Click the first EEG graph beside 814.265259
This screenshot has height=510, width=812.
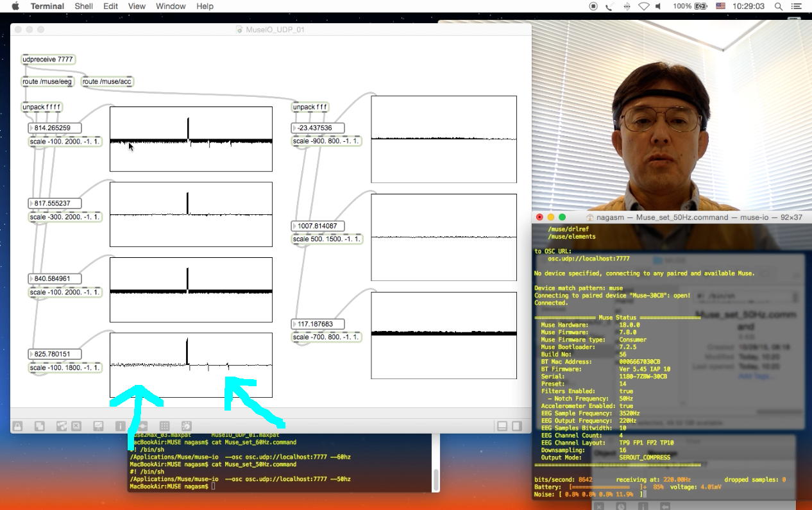(x=191, y=139)
